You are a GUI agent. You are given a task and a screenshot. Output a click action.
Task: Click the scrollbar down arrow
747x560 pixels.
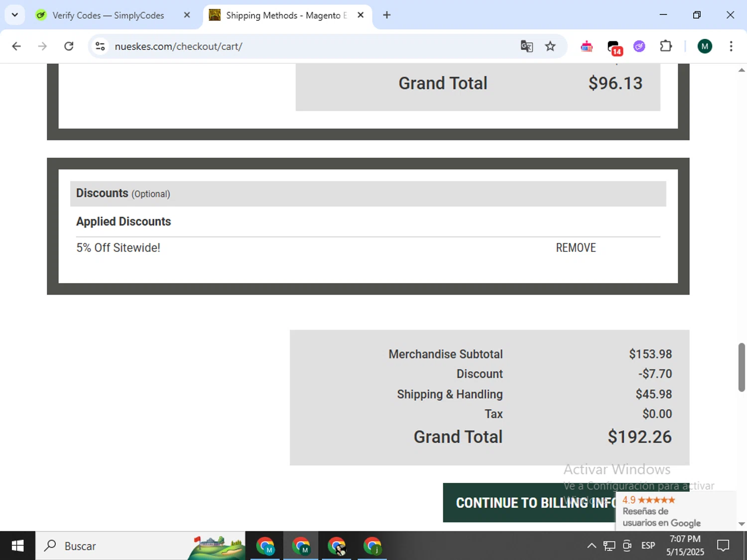pos(742,524)
